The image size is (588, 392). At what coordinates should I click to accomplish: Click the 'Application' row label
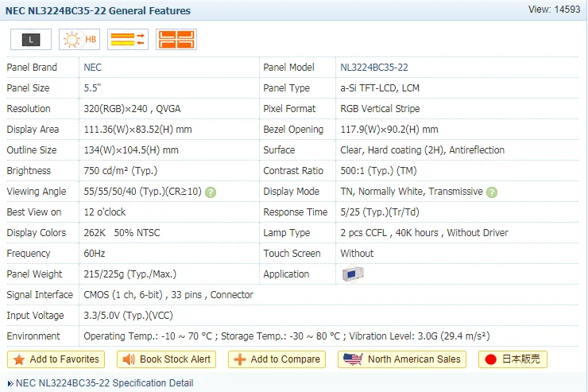(286, 274)
